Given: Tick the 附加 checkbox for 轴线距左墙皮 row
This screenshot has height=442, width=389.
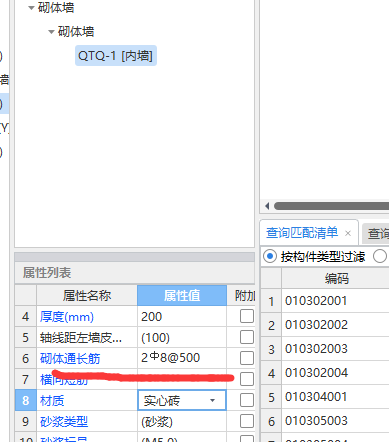Looking at the screenshot, I should 247,337.
